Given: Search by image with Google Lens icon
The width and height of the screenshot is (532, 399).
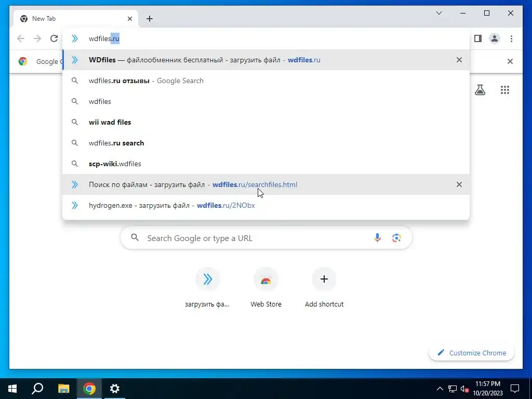Looking at the screenshot, I should pyautogui.click(x=396, y=238).
